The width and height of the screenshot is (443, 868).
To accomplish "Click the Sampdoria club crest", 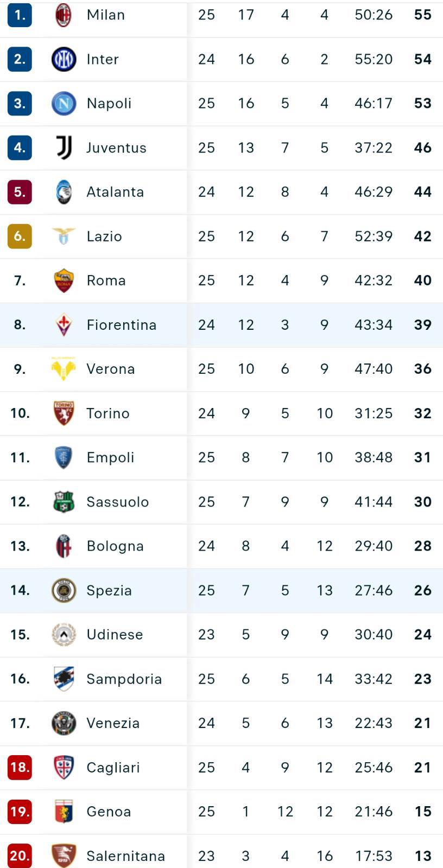I will 64,679.
